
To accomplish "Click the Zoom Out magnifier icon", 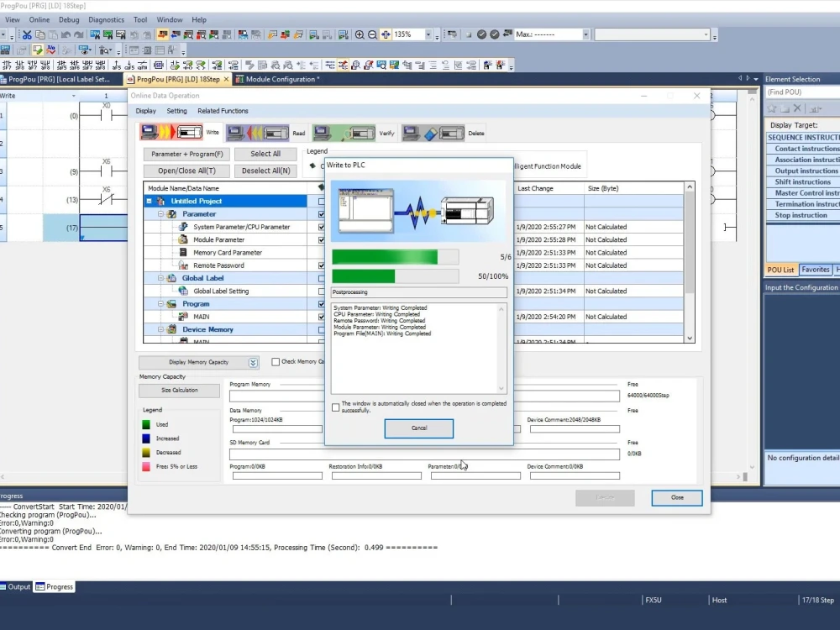I will pos(372,34).
